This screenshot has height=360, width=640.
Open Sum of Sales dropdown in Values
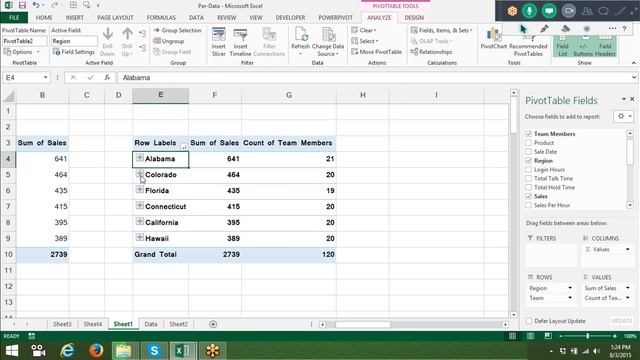(x=628, y=288)
